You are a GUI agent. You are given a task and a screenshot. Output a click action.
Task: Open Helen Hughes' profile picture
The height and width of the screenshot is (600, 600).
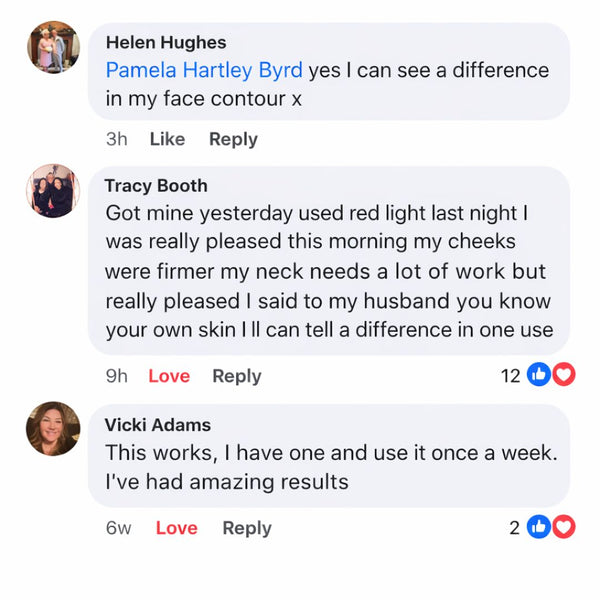click(x=52, y=47)
